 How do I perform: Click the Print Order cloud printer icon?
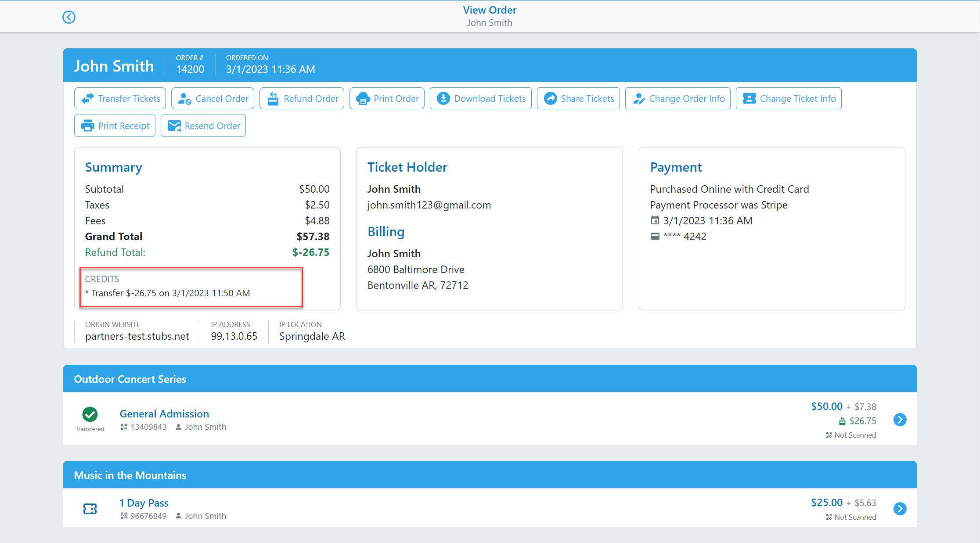[363, 98]
